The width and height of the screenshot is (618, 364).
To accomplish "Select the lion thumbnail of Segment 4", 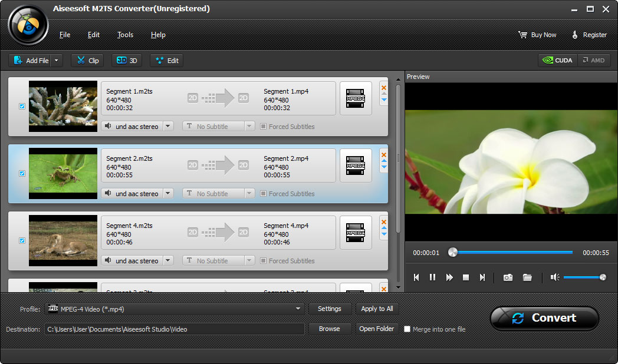I will click(63, 240).
